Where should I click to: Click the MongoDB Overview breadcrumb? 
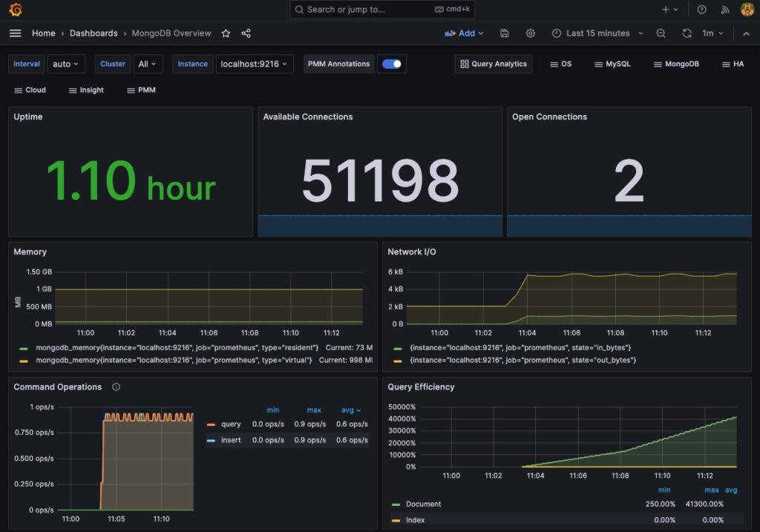[171, 33]
